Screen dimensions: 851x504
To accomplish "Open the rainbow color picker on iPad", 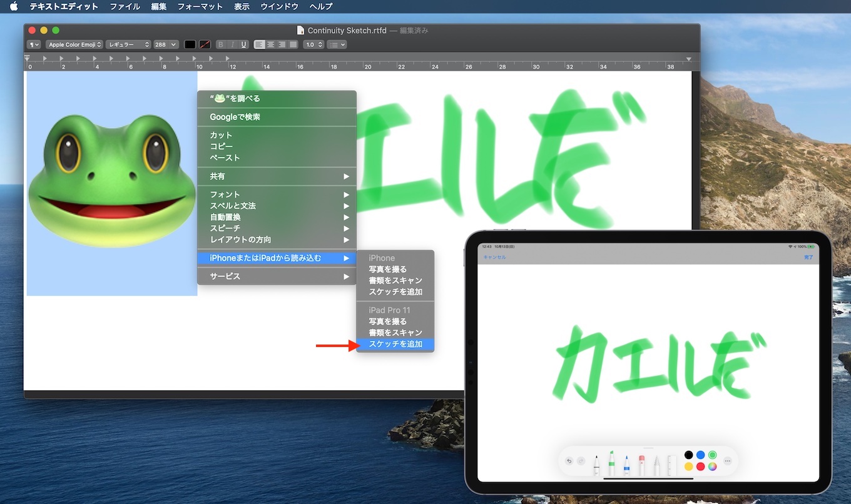I will [x=712, y=466].
